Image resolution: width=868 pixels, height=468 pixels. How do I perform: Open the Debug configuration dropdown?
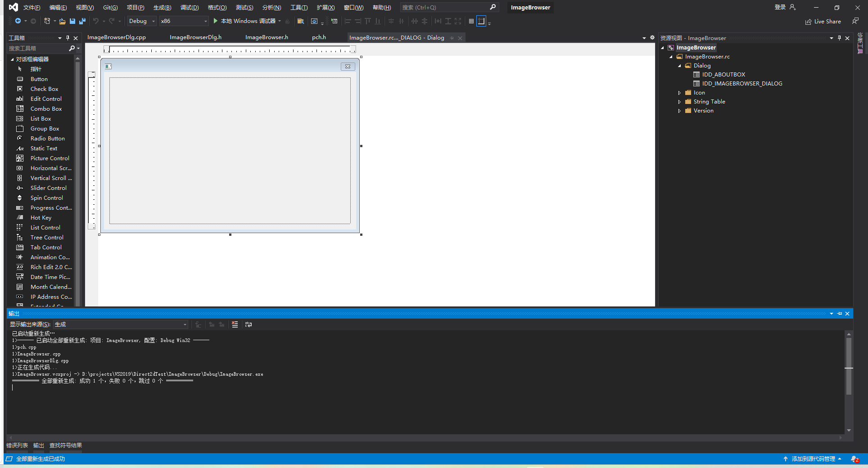pyautogui.click(x=142, y=21)
